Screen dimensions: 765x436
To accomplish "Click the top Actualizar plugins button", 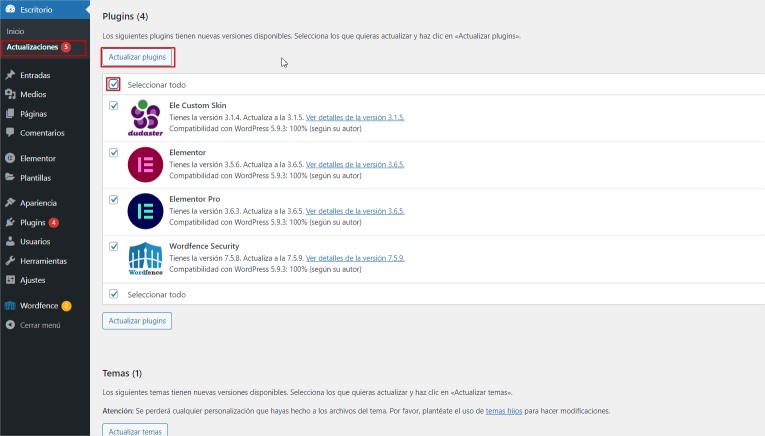I will click(x=137, y=57).
